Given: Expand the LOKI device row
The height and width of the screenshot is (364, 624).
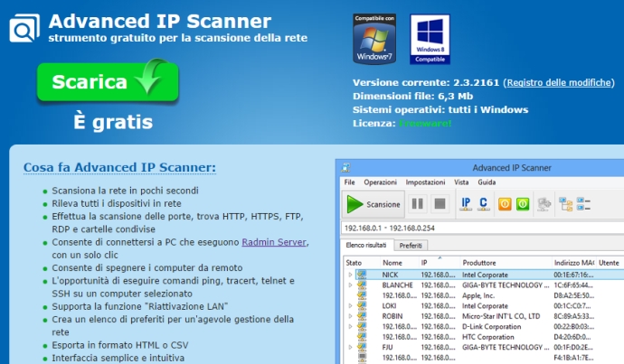Looking at the screenshot, I should coord(350,305).
